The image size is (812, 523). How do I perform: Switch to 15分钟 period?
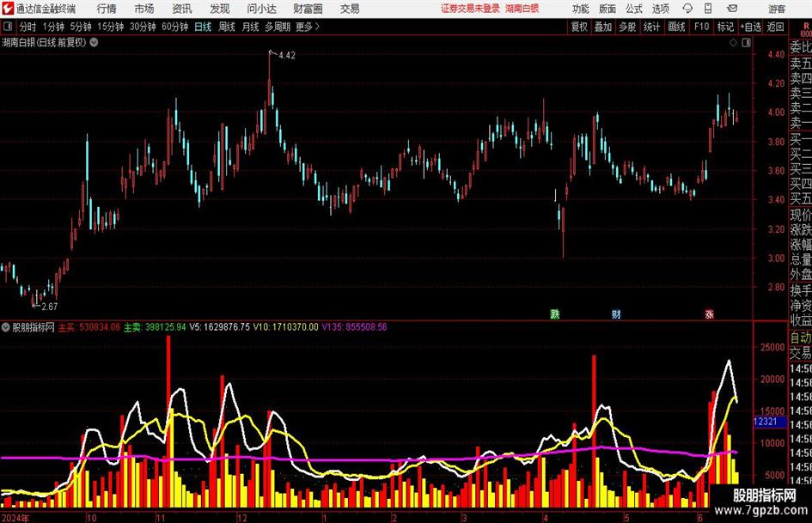coord(111,27)
